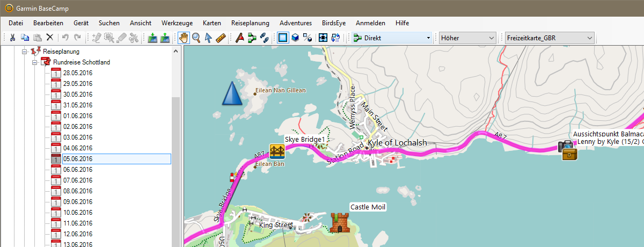This screenshot has width=644, height=247.
Task: Select the Zoom magnifier tool
Action: [196, 38]
